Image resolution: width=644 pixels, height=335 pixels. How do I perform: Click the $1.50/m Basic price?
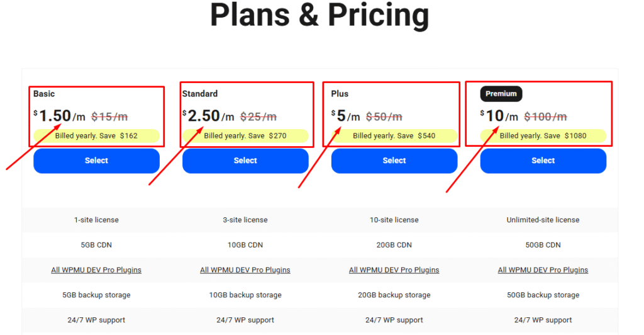pyautogui.click(x=60, y=116)
